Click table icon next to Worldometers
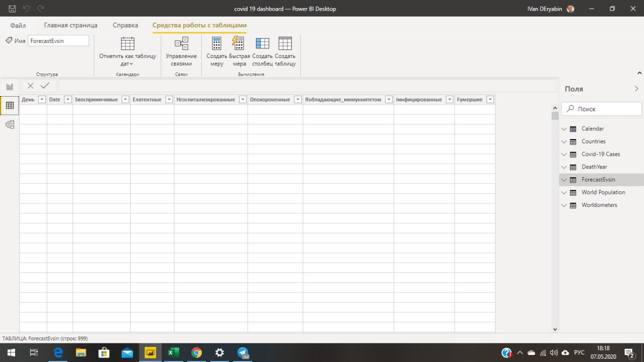Image resolution: width=644 pixels, height=362 pixels. pyautogui.click(x=573, y=205)
